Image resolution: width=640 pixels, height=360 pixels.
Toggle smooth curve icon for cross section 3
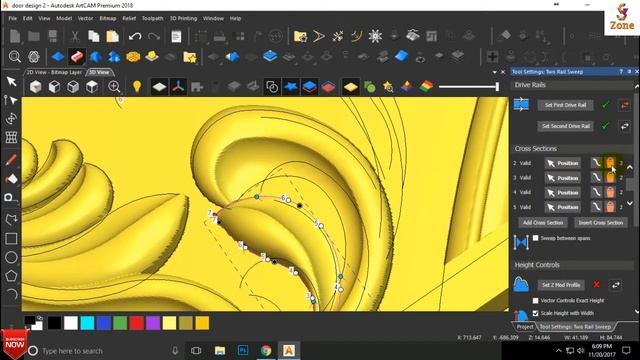click(596, 178)
